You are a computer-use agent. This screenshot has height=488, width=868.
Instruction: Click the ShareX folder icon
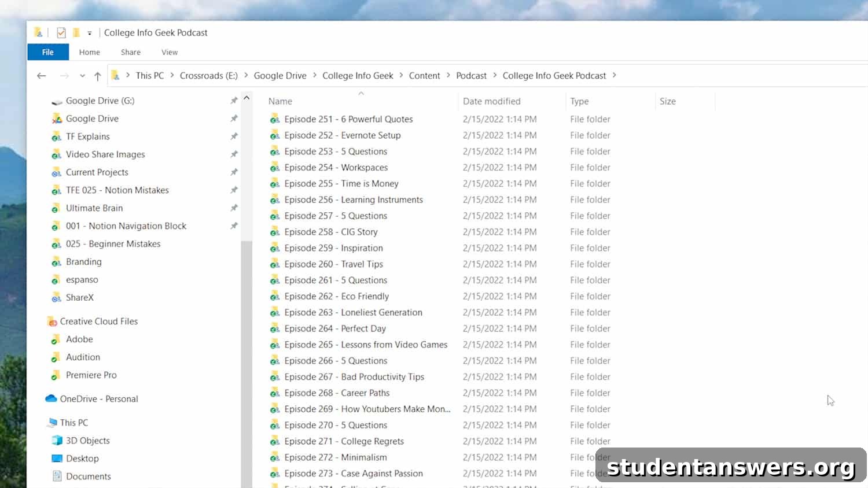pyautogui.click(x=56, y=298)
